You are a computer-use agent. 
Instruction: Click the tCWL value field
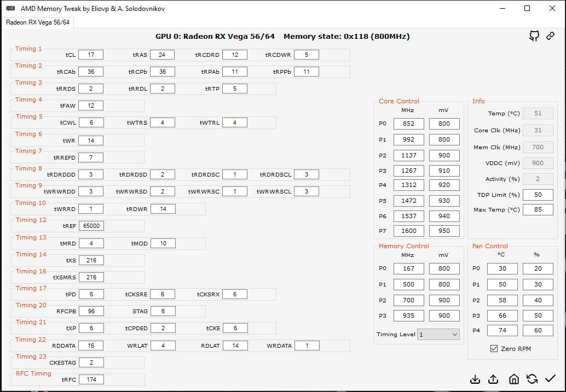click(91, 122)
